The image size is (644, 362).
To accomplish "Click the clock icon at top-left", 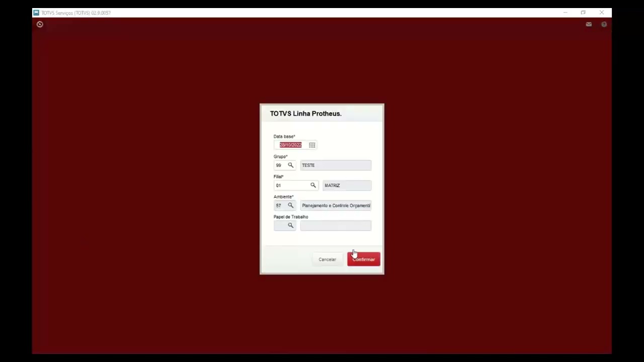I will pos(40,24).
